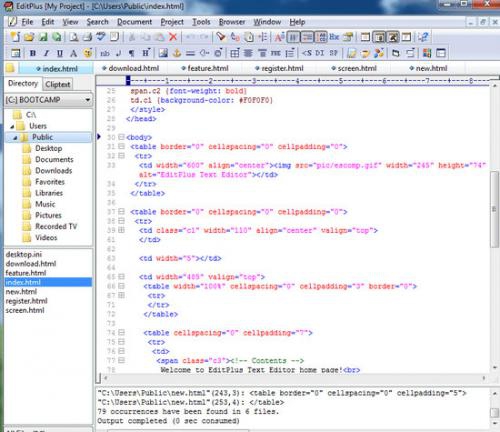This screenshot has height=432, width=500.
Task: Switch to the register.html document tab
Action: tap(279, 68)
